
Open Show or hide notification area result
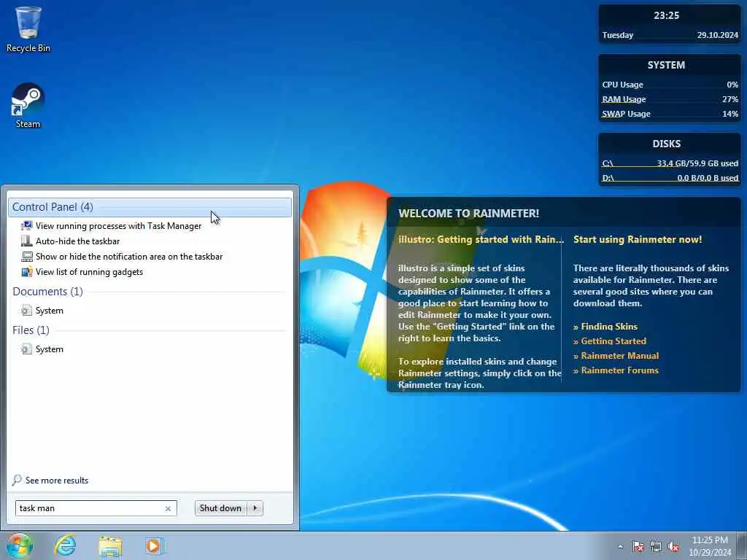129,256
